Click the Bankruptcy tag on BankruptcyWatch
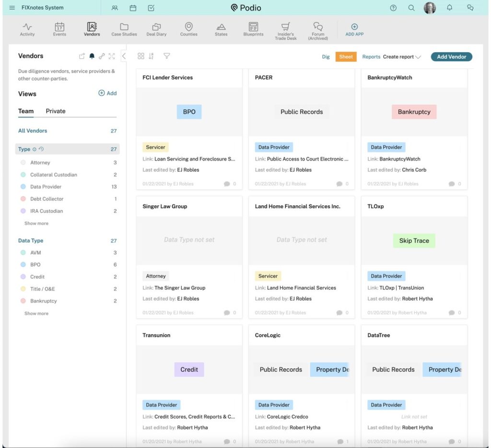Screen dimensions: 491x448 pyautogui.click(x=414, y=112)
